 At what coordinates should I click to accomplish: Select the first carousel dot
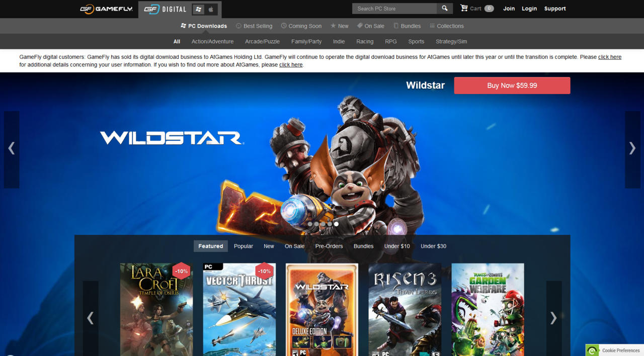[310, 224]
